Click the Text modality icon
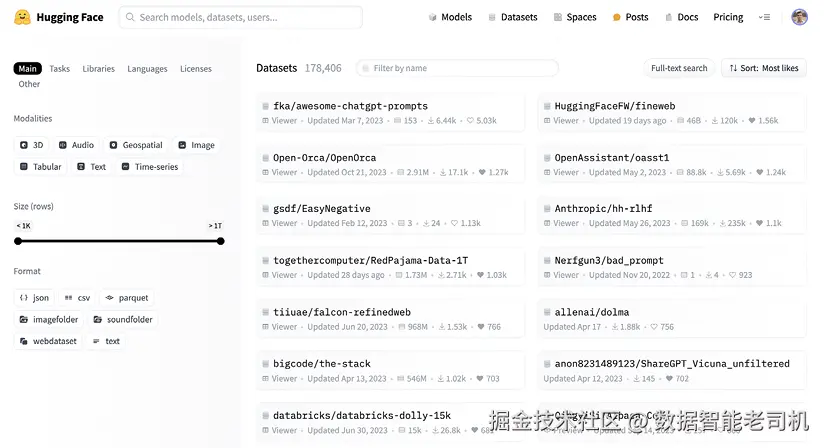 (81, 166)
